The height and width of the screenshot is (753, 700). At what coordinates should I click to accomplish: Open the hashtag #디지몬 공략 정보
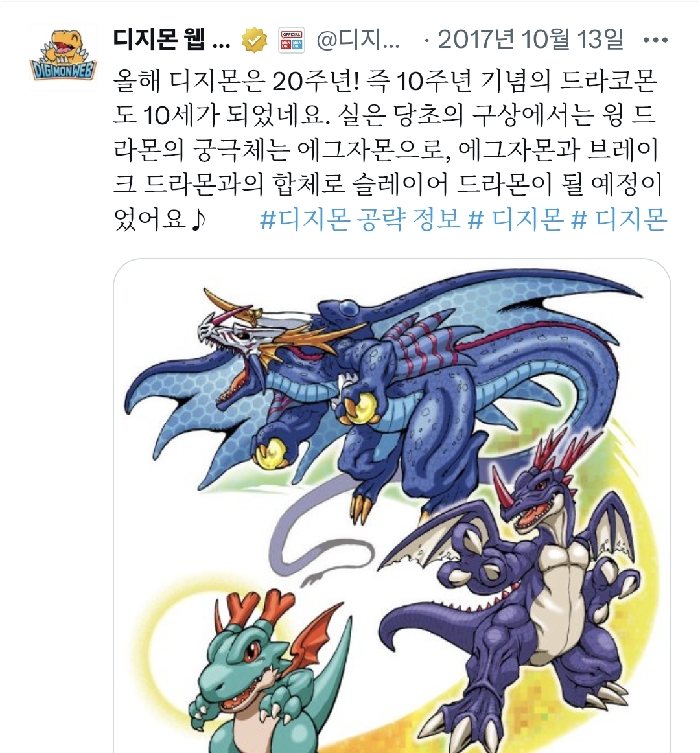(360, 220)
